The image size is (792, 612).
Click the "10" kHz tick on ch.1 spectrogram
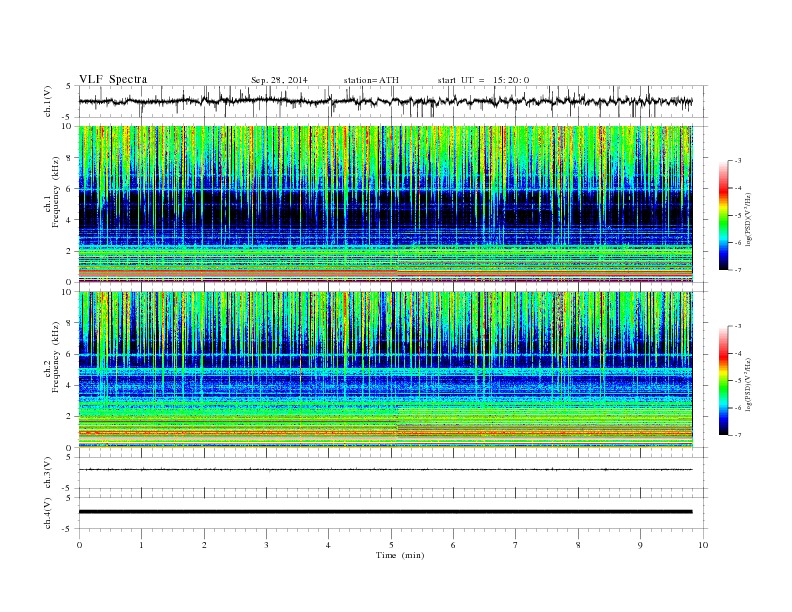68,126
